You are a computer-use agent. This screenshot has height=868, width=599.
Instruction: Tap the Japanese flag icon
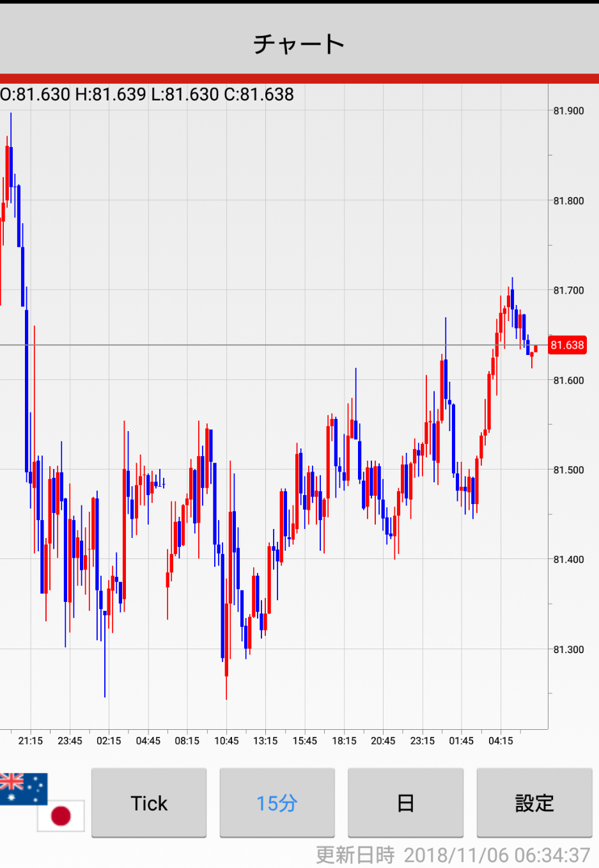pos(61,816)
